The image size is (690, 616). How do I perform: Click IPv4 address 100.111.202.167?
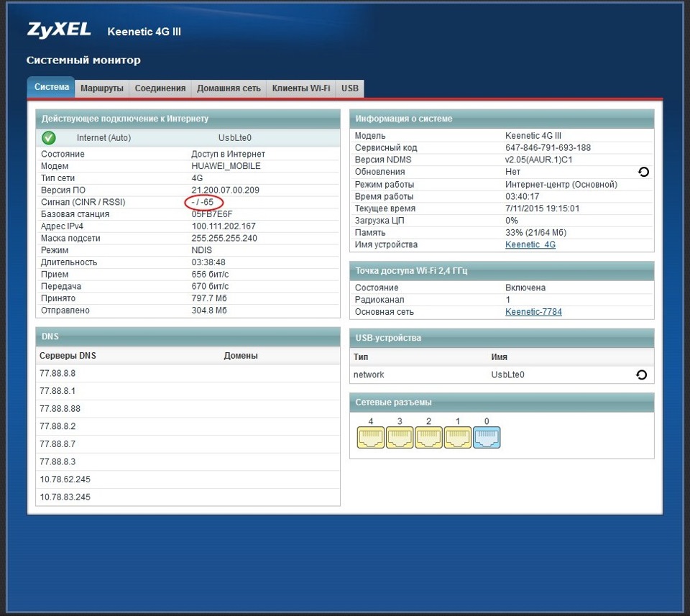224,226
